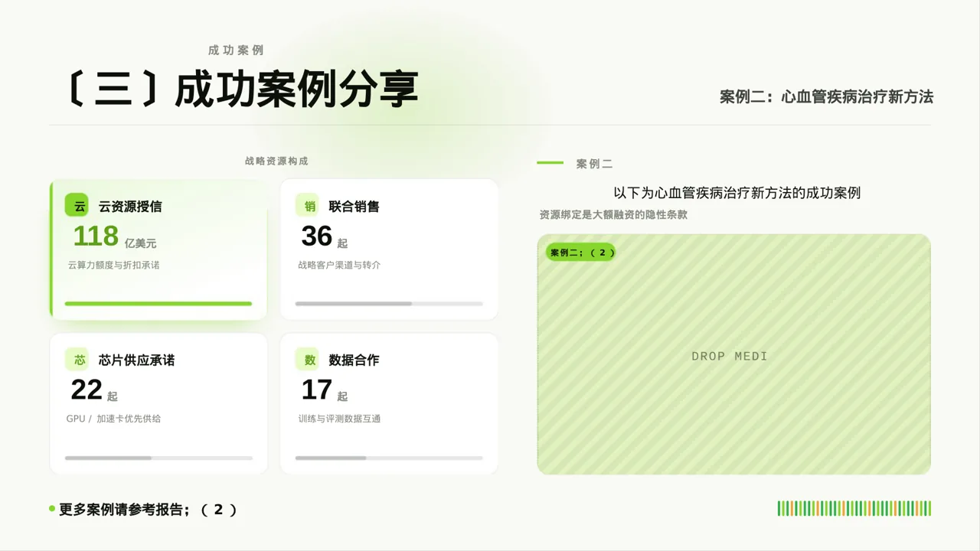Click the header 案例二：心血管疾病治疗新方法
Screen dimensions: 980x551
click(x=827, y=97)
